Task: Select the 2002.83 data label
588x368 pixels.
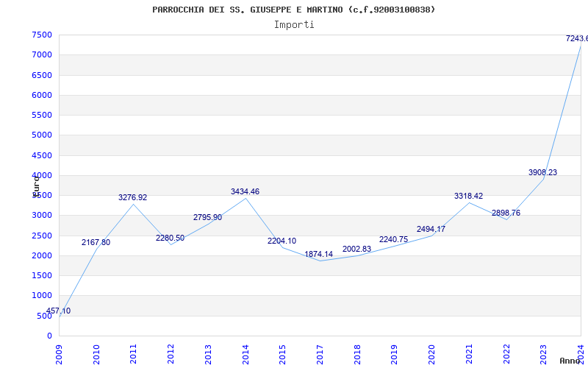Action: pyautogui.click(x=356, y=250)
